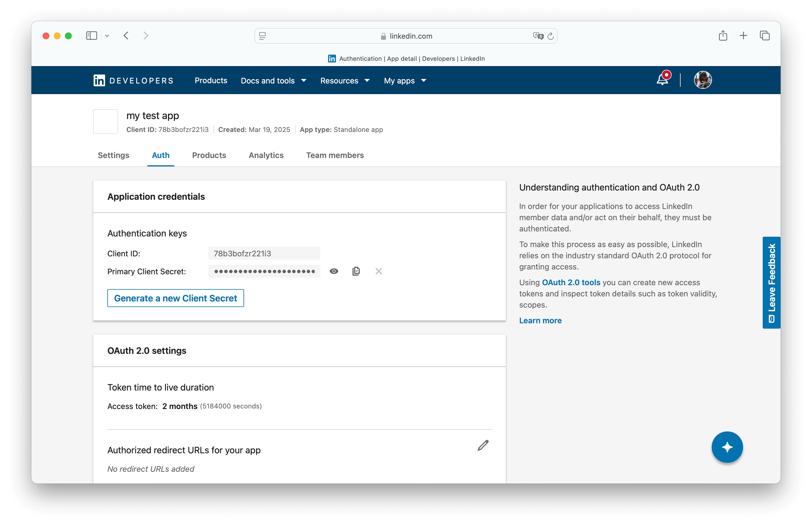Expand the Resources menu

pos(345,80)
